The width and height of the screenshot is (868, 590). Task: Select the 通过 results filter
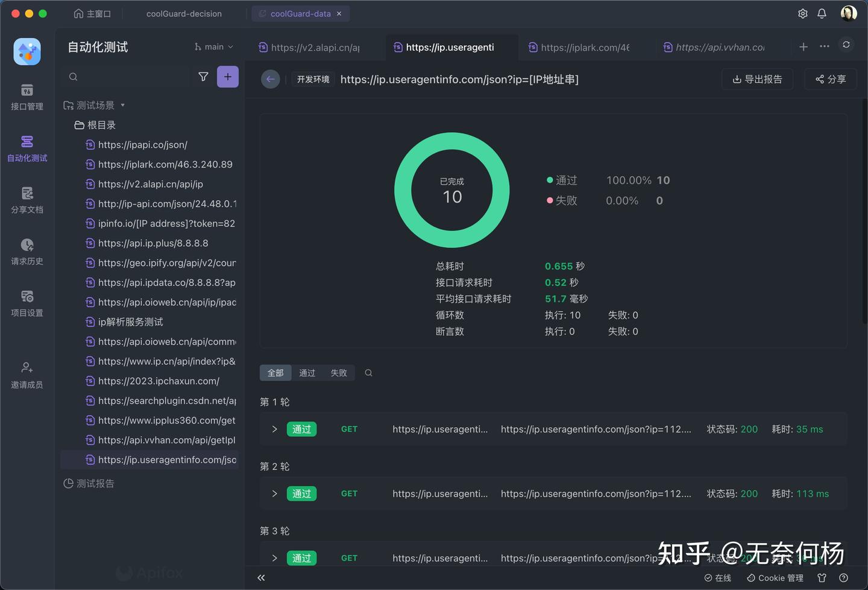(307, 373)
